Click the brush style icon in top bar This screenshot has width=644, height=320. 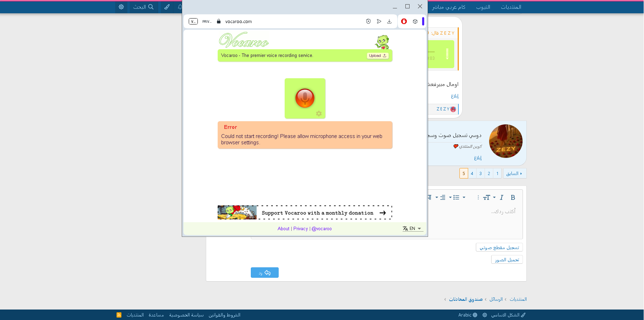point(167,7)
